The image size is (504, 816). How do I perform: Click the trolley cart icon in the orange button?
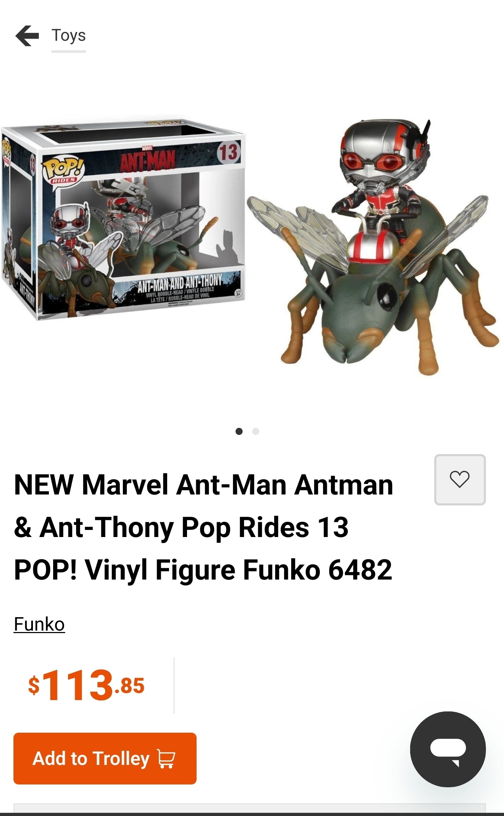tap(166, 760)
